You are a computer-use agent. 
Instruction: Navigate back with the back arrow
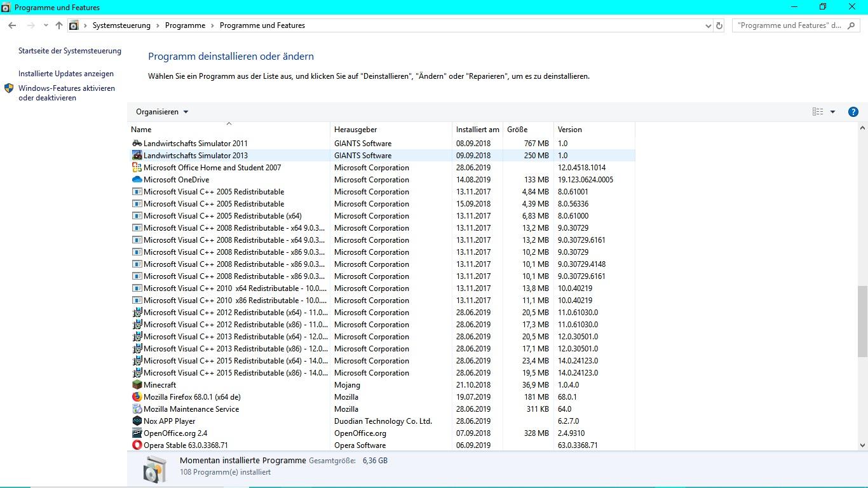[12, 25]
